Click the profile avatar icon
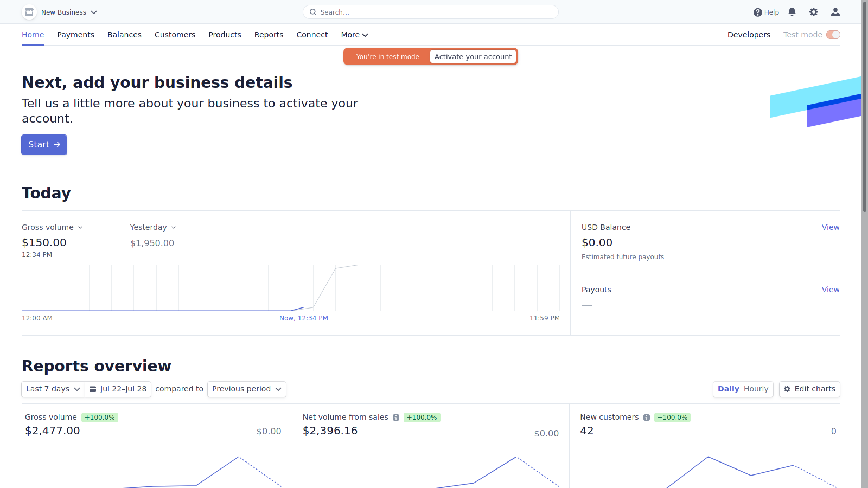This screenshot has width=868, height=488. pos(835,11)
